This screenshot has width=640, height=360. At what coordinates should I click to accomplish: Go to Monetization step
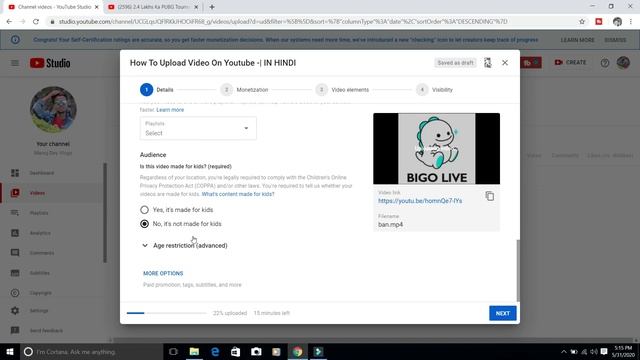point(244,89)
